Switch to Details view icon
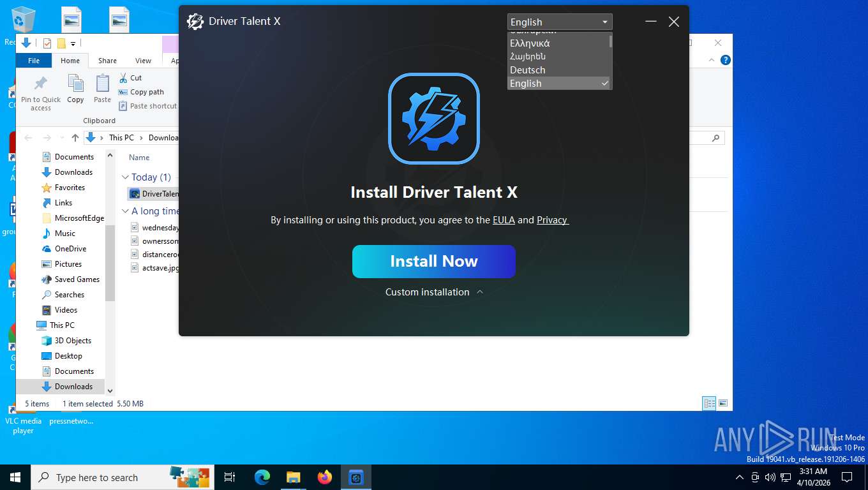 click(x=709, y=403)
